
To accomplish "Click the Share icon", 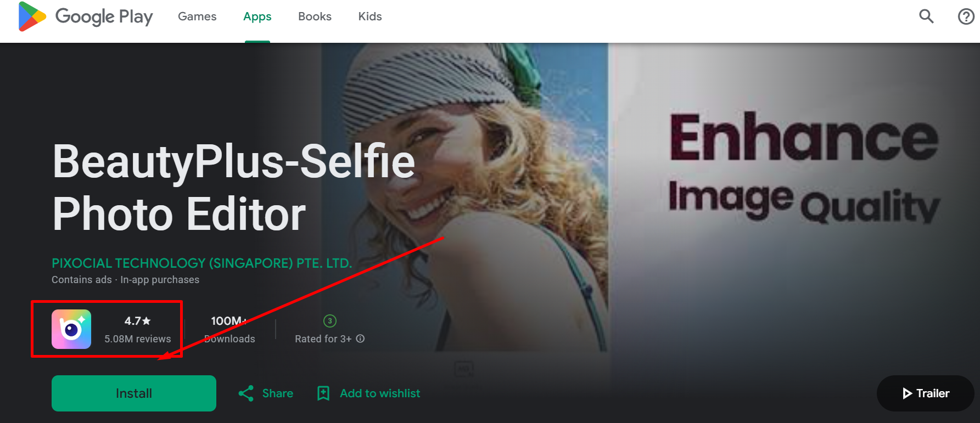I will click(246, 393).
